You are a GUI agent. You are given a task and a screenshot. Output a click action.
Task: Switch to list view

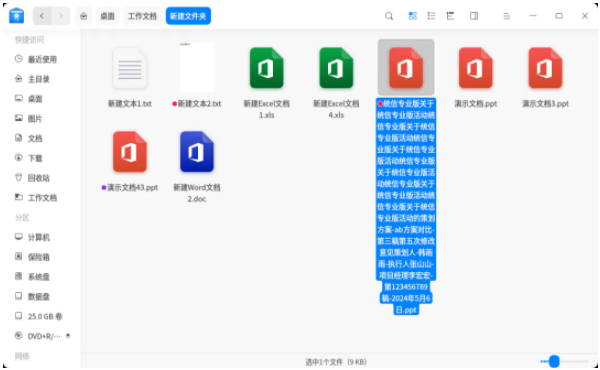431,16
